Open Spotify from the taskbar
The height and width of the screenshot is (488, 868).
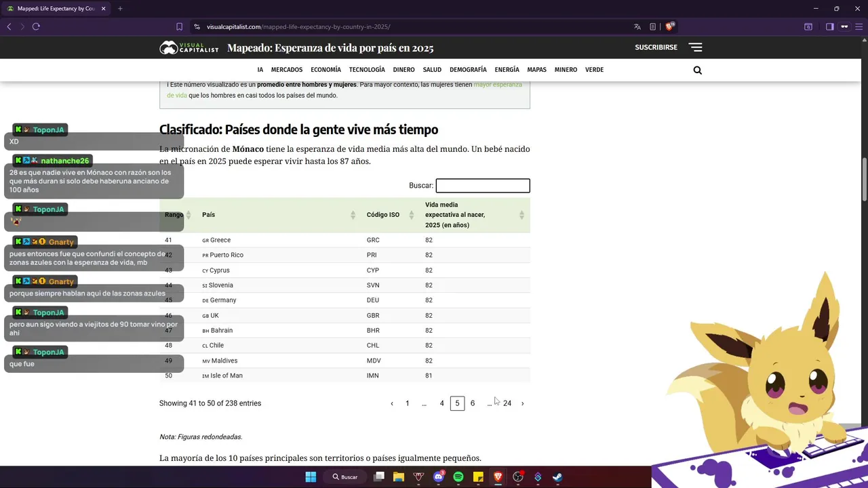point(458,476)
